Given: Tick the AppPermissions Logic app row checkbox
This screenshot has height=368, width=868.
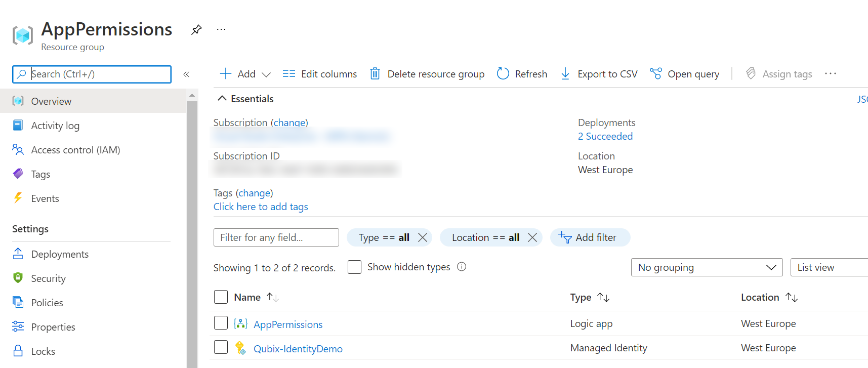Looking at the screenshot, I should [x=221, y=323].
